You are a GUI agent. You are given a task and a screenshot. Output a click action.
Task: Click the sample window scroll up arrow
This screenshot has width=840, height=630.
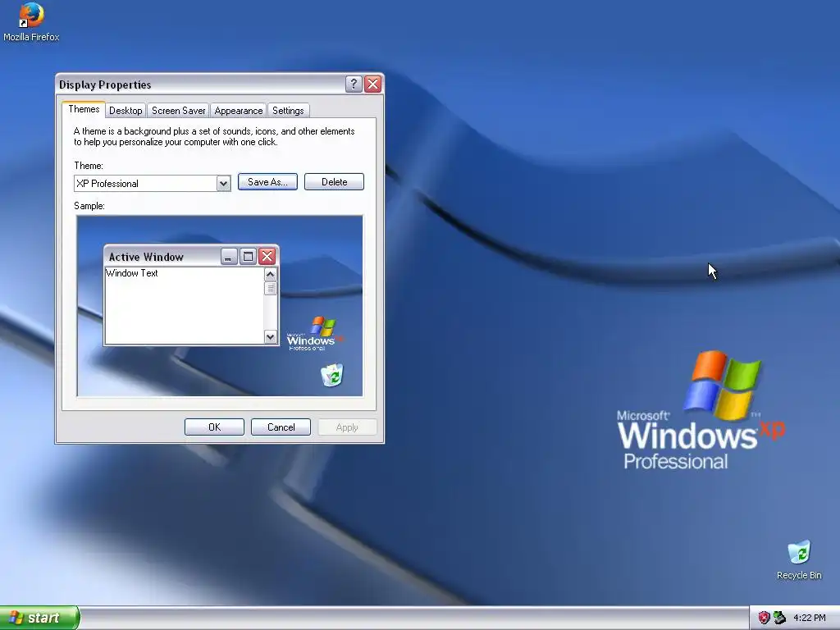coord(271,274)
